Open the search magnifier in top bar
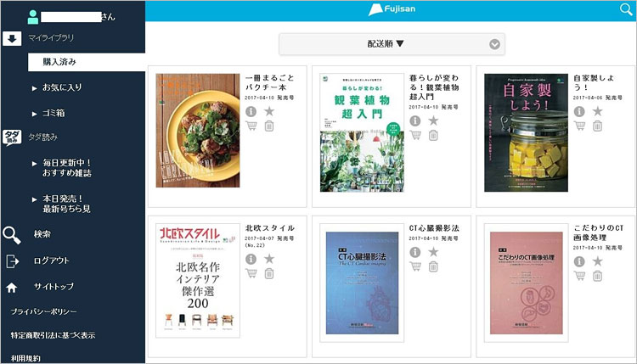637x364 pixels. pos(626,9)
